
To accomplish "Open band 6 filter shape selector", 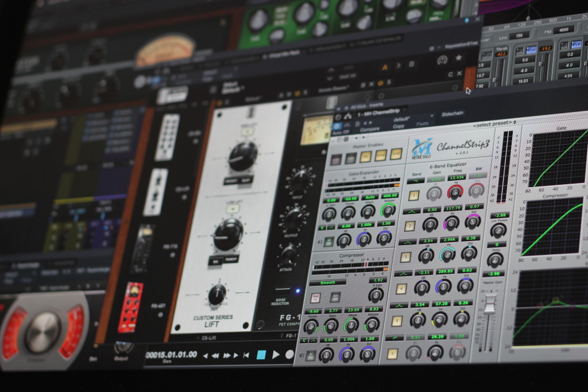I will 394,338.
